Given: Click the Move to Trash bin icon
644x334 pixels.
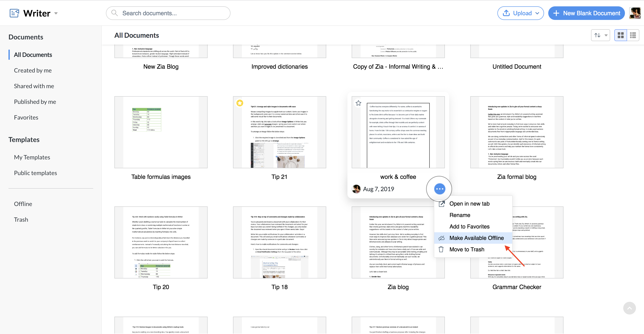Looking at the screenshot, I should click(x=441, y=249).
